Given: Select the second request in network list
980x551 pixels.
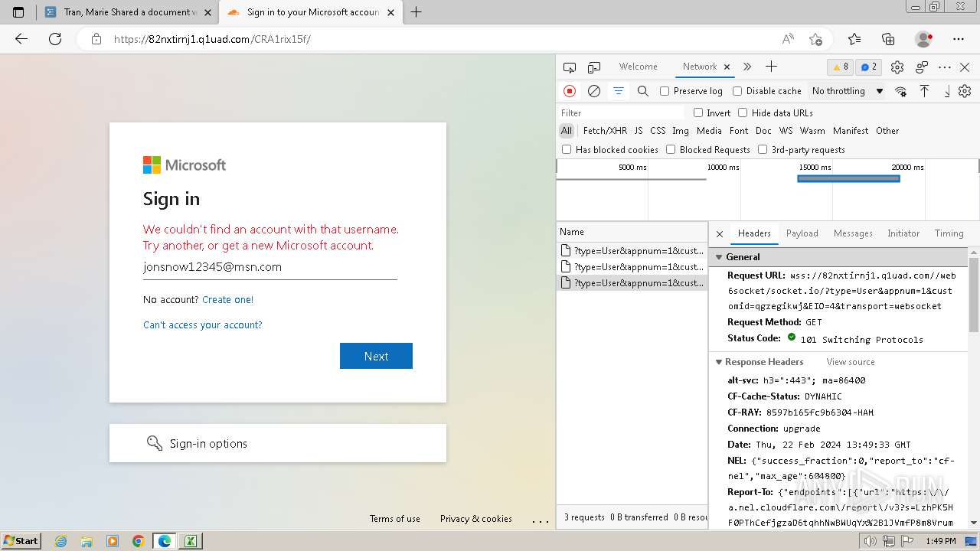Looking at the screenshot, I should (632, 267).
